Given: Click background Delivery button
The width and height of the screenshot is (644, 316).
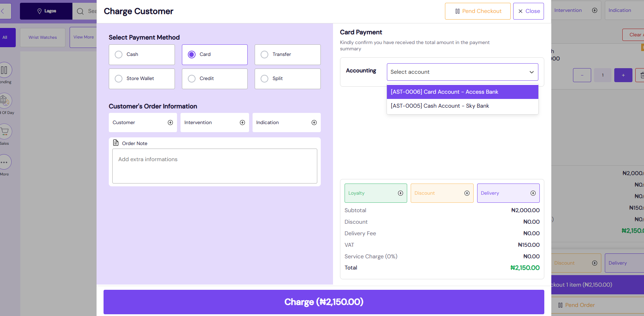Looking at the screenshot, I should (624, 263).
